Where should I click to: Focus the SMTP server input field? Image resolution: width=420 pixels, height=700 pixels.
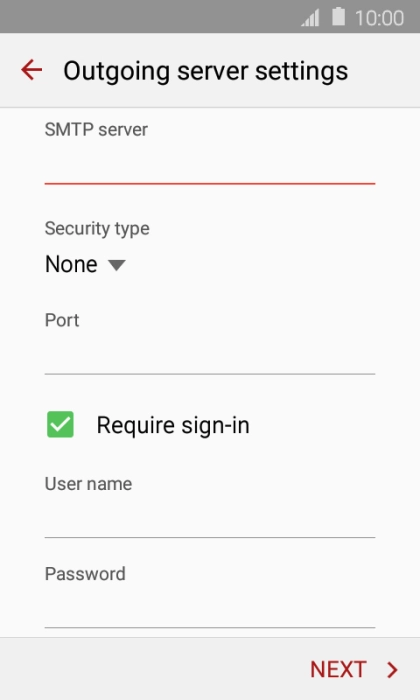tap(210, 165)
